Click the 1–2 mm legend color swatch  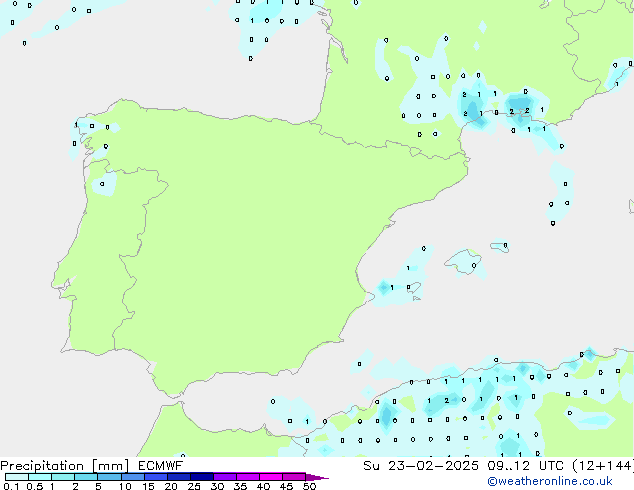63,477
